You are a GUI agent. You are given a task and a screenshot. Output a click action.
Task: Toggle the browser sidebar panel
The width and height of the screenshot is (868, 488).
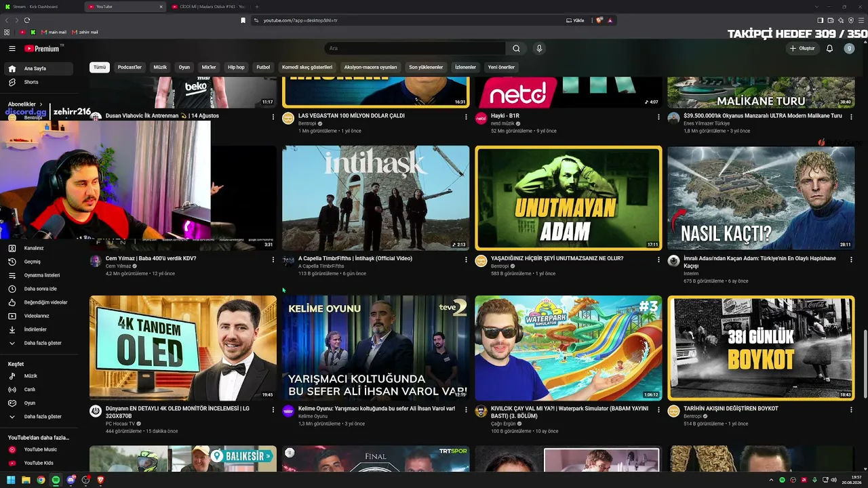[820, 20]
